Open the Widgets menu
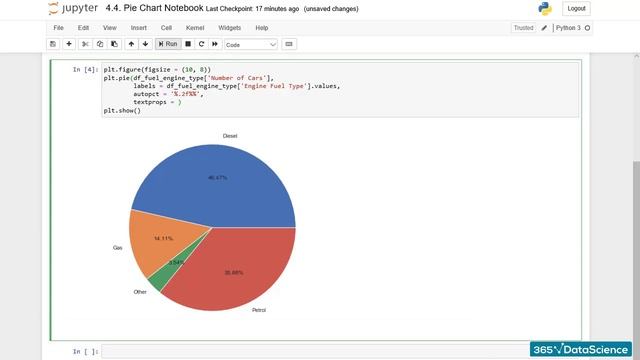 229,28
